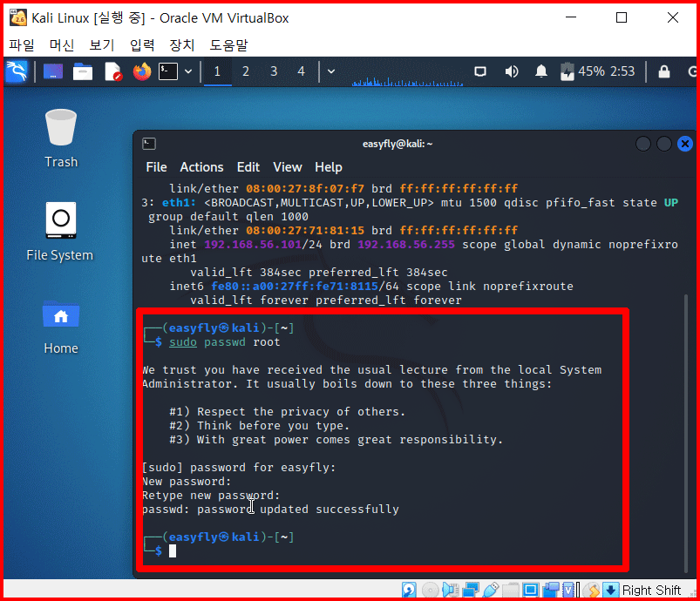This screenshot has height=601, width=700.
Task: Open VirtualBox 도움말 menu
Action: point(228,45)
